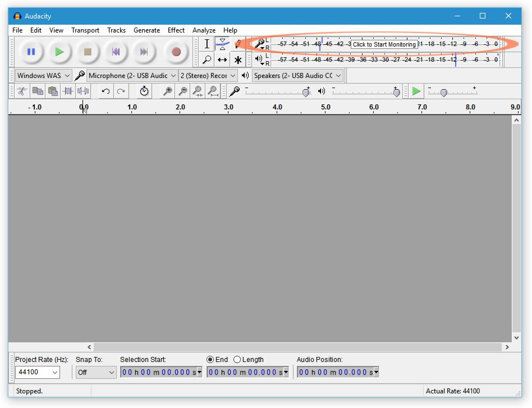
Task: Click the Stop transport button
Action: pyautogui.click(x=88, y=52)
